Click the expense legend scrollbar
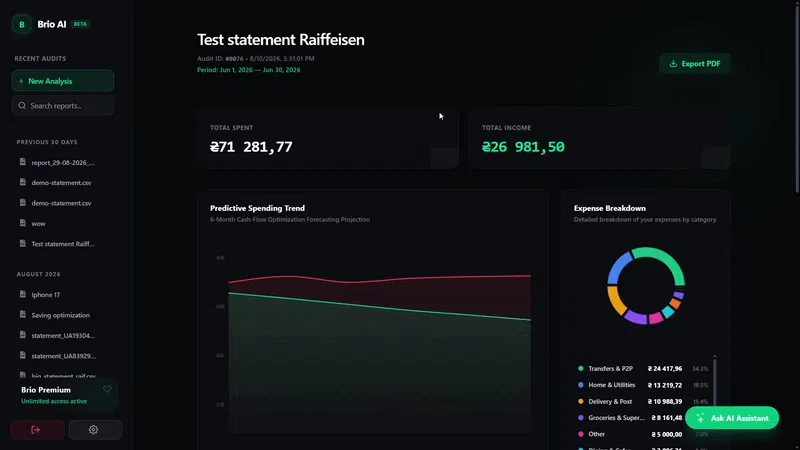The image size is (800, 450). tap(714, 383)
